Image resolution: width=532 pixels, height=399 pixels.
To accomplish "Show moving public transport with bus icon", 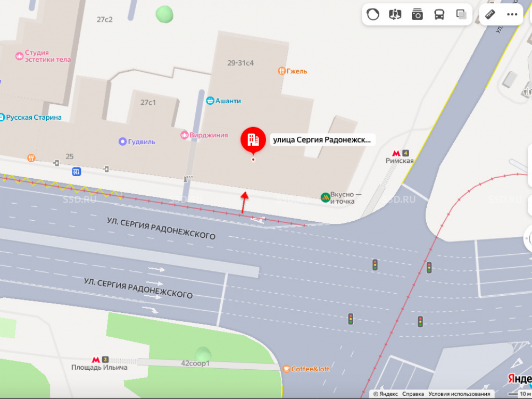I will [439, 14].
